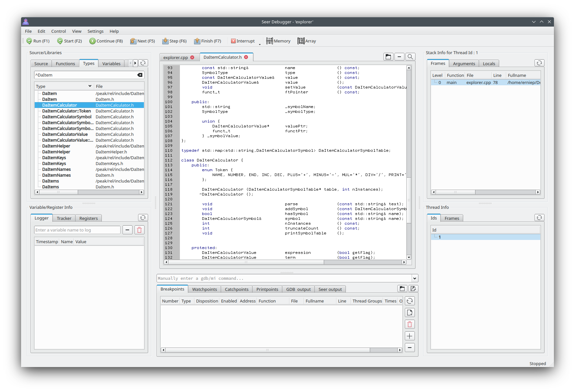Switch to the Locals tab
Viewport: 575px width, 392px height.
(488, 64)
